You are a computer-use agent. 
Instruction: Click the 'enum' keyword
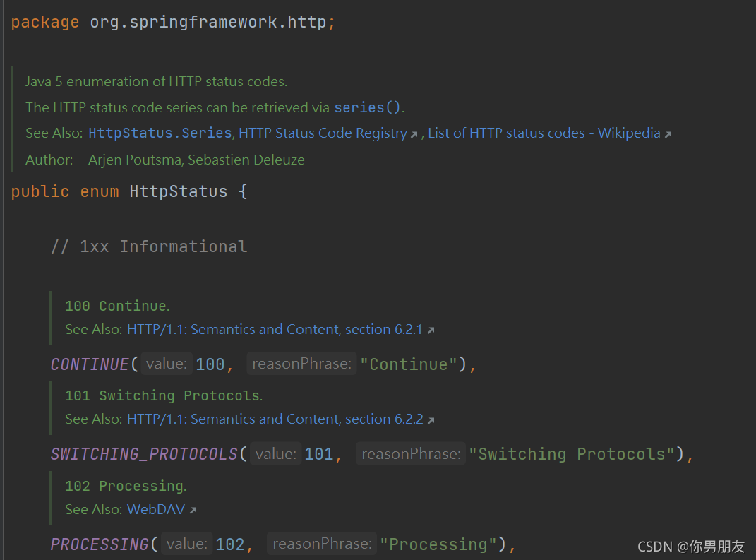pyautogui.click(x=100, y=191)
